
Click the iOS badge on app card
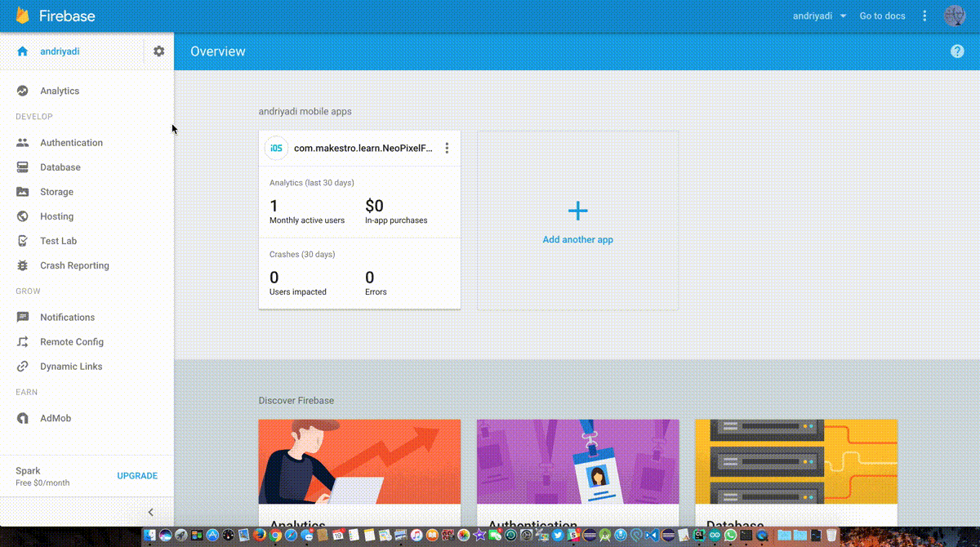277,148
